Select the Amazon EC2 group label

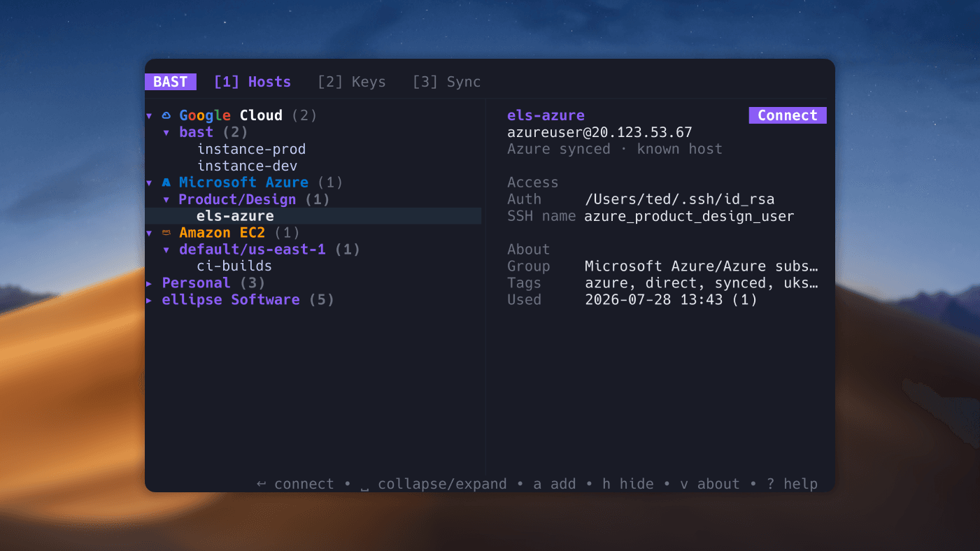[222, 233]
